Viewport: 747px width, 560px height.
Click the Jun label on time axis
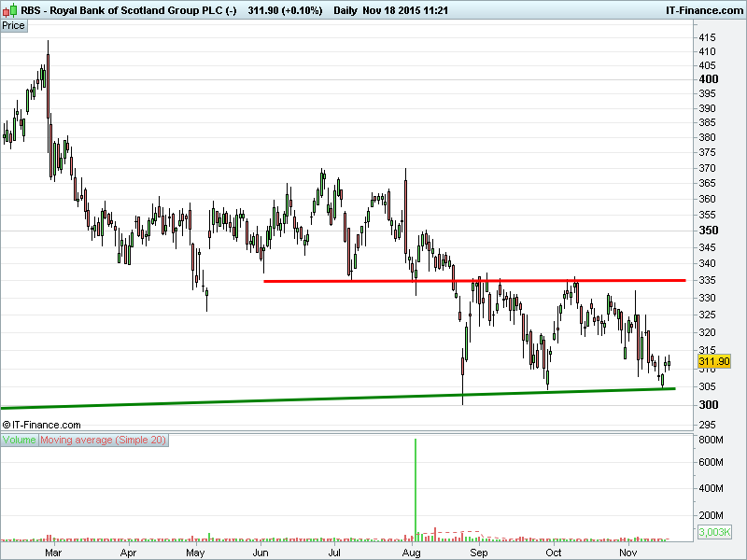pyautogui.click(x=261, y=553)
